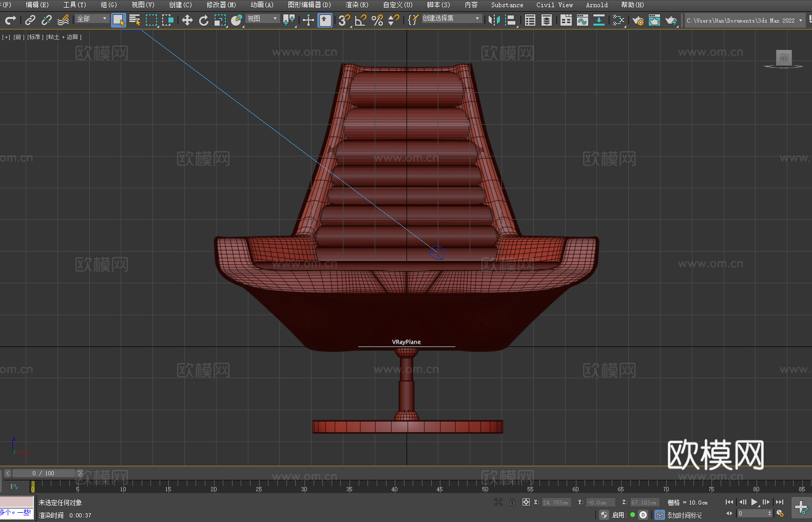The height and width of the screenshot is (522, 812).
Task: Select the Unlink selection tool
Action: [x=47, y=20]
